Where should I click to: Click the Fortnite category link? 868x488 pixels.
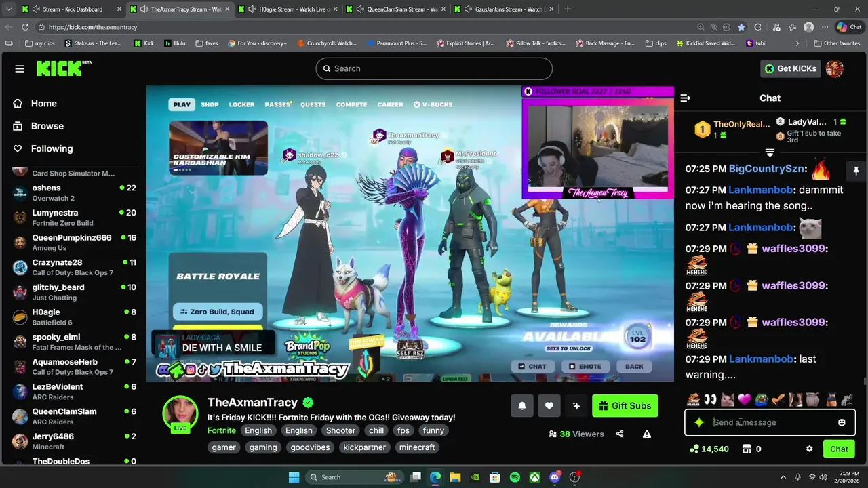coord(222,430)
